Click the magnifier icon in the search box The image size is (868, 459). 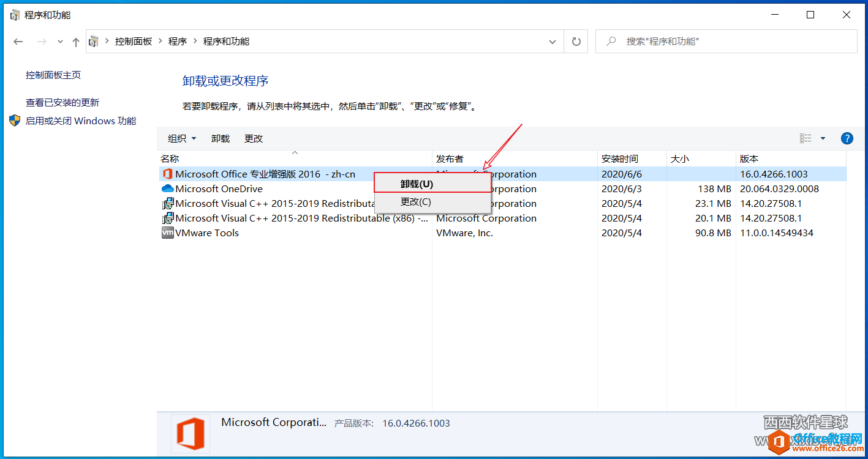click(x=611, y=42)
